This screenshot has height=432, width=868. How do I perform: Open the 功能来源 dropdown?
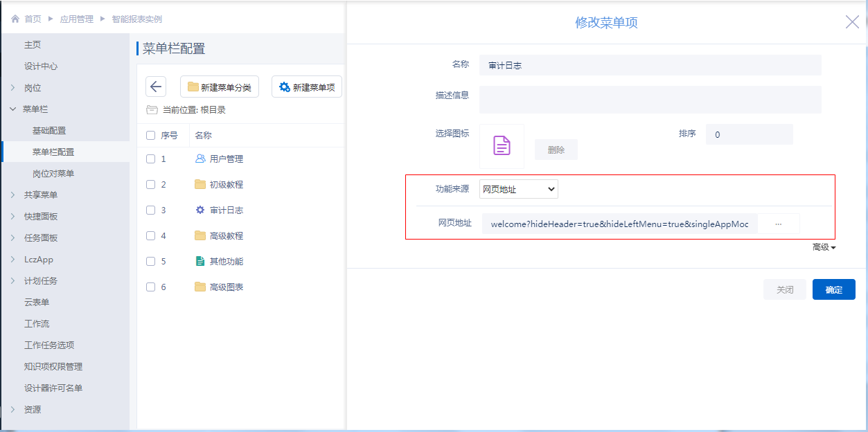click(519, 189)
